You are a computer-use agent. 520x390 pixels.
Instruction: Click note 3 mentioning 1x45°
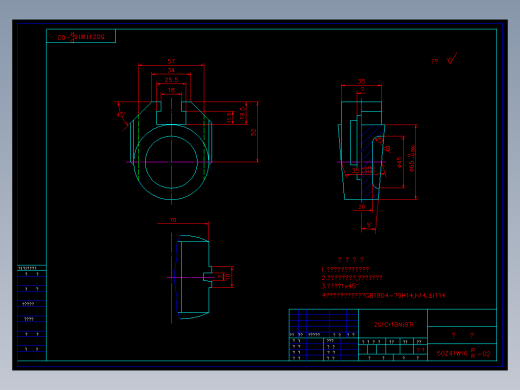point(339,286)
